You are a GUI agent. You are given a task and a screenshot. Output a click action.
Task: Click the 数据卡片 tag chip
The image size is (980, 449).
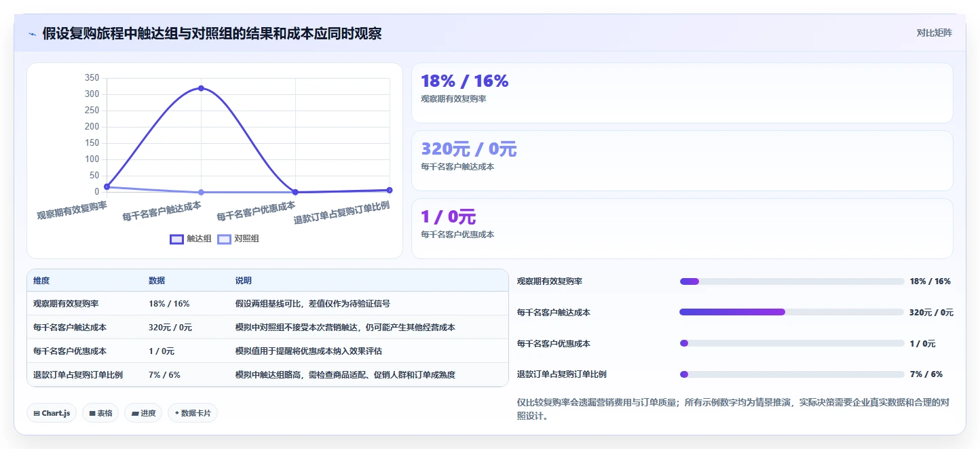193,413
